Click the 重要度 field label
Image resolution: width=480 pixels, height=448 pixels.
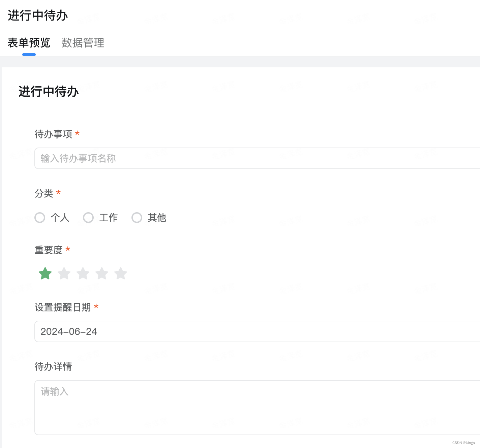click(x=49, y=250)
